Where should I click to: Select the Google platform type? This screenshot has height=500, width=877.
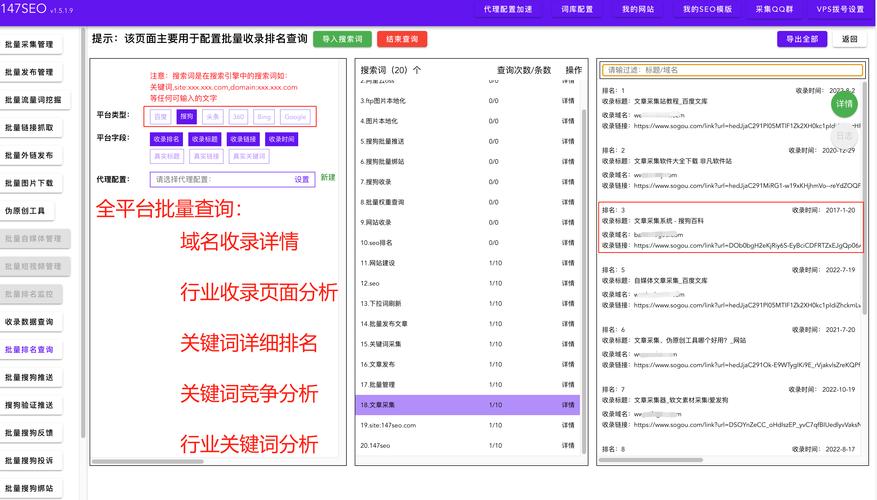pos(295,116)
